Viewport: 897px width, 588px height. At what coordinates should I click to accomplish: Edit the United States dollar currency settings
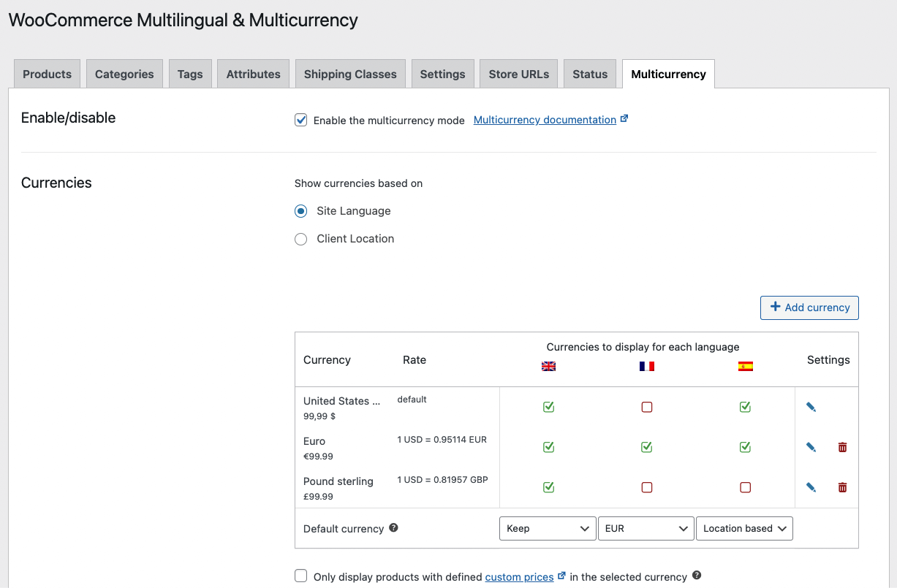coord(811,407)
